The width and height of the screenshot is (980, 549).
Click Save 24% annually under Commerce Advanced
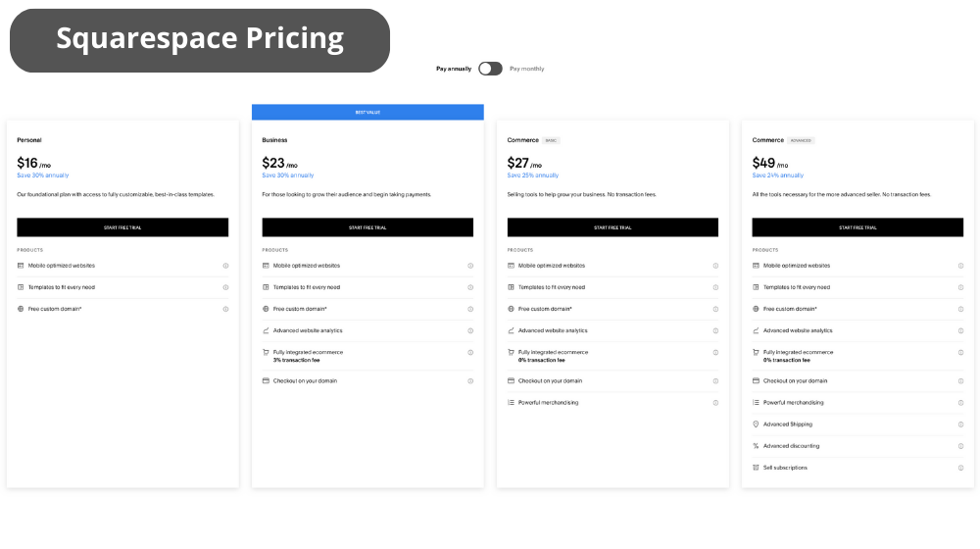click(777, 175)
